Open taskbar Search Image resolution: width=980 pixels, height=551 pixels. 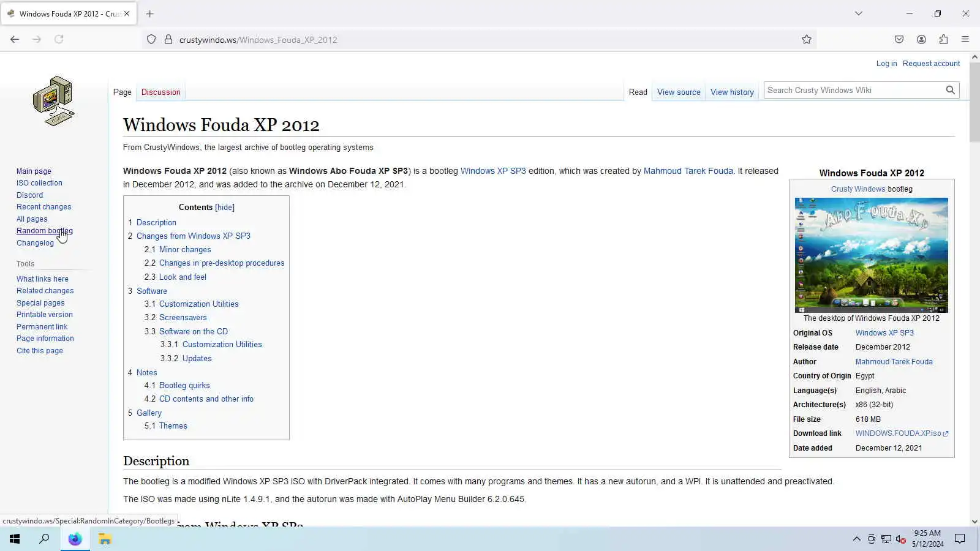click(44, 539)
